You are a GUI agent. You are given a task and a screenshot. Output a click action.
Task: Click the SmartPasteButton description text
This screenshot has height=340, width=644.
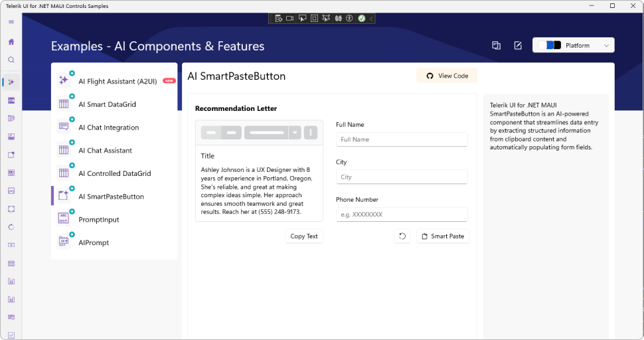coord(544,126)
